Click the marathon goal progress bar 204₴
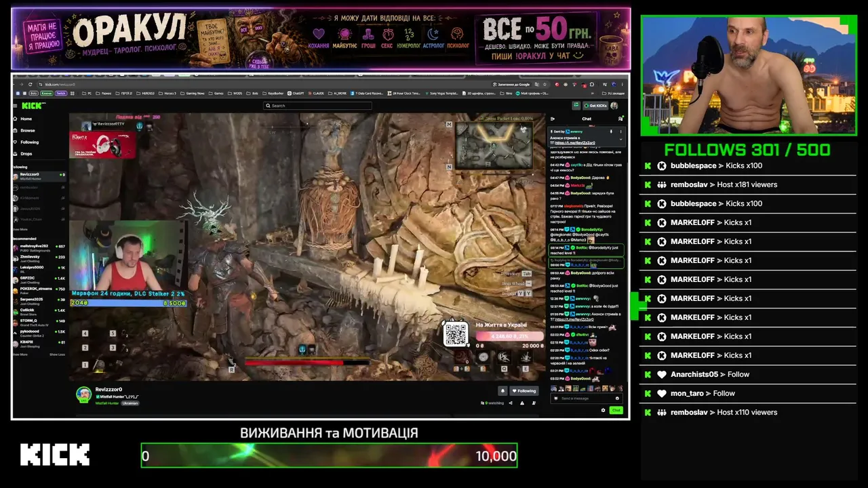The height and width of the screenshot is (488, 868). tap(128, 302)
